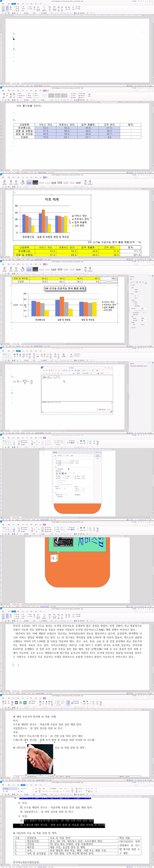This screenshot has width=154, height=868.
Task: Select the first text wrap icon under 본문과의 배치
Action: click(x=57, y=473)
